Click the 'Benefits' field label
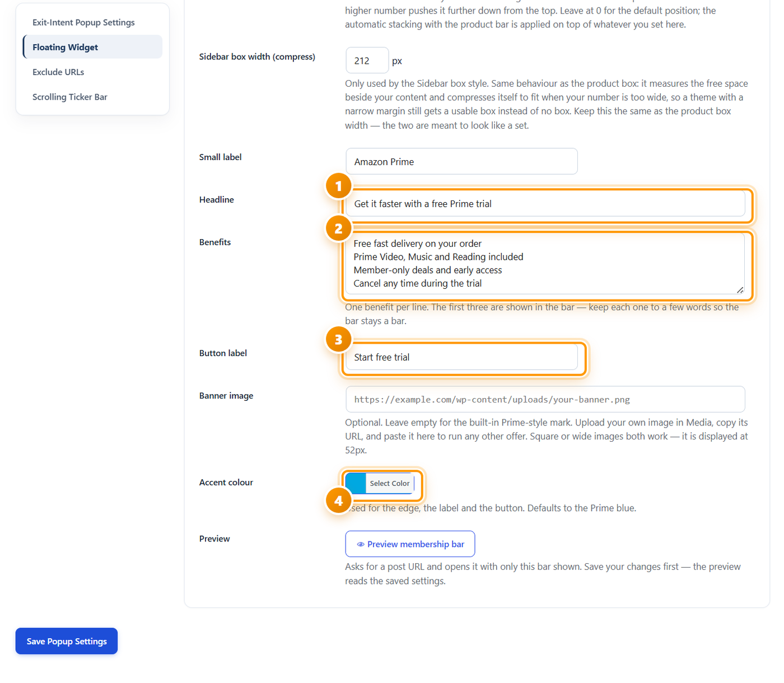The width and height of the screenshot is (784, 683). point(215,242)
